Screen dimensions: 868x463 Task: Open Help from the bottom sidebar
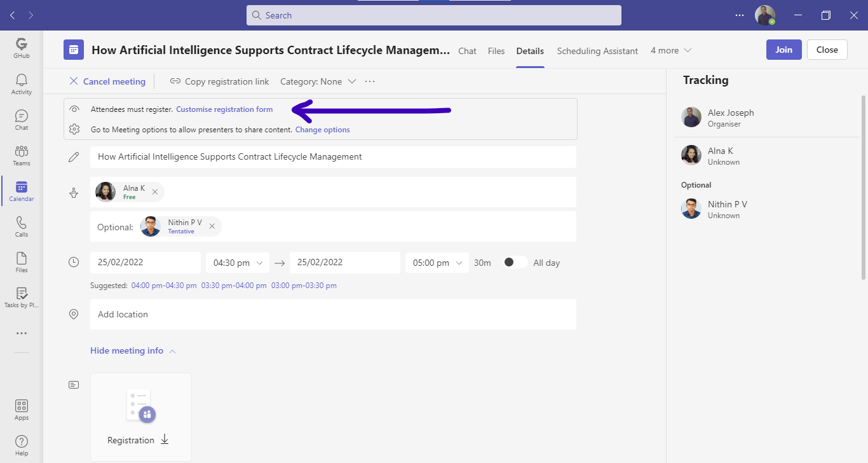click(21, 444)
